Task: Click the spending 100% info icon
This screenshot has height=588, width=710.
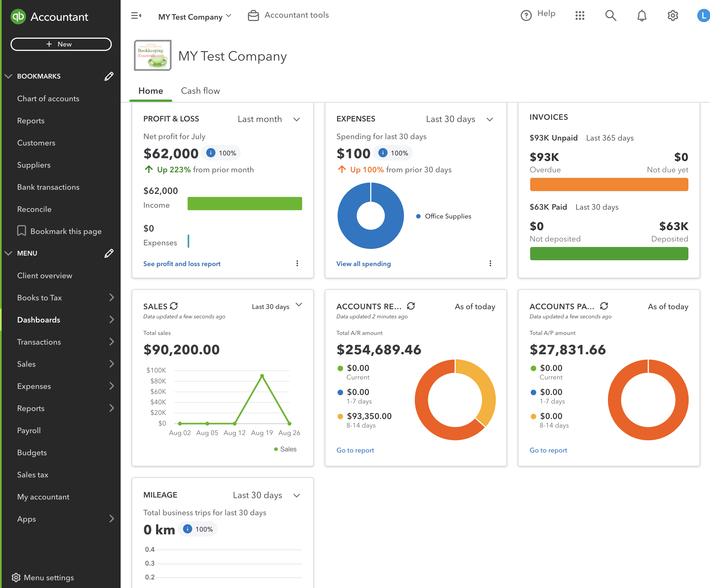Action: (383, 153)
